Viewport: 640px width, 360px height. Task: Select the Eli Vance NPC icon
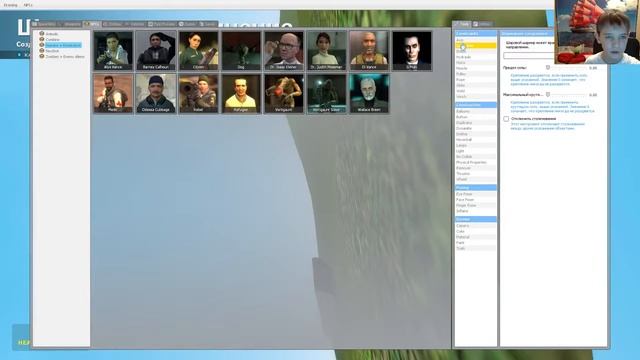pyautogui.click(x=369, y=51)
